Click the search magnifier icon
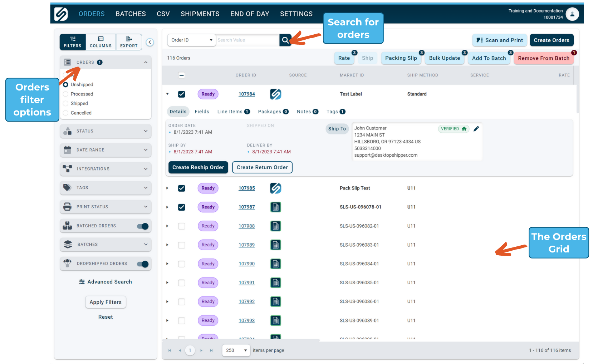 pos(285,40)
